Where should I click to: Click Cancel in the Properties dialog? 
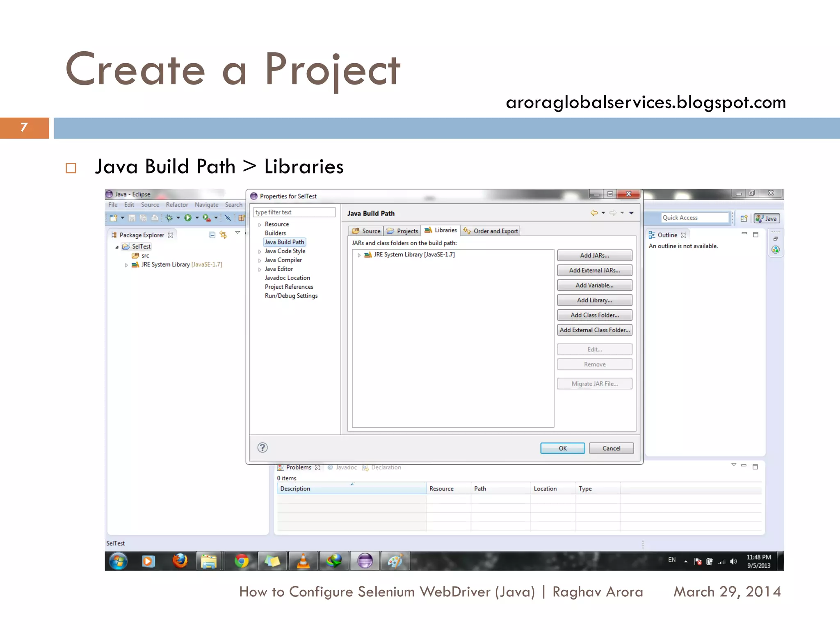tap(611, 448)
